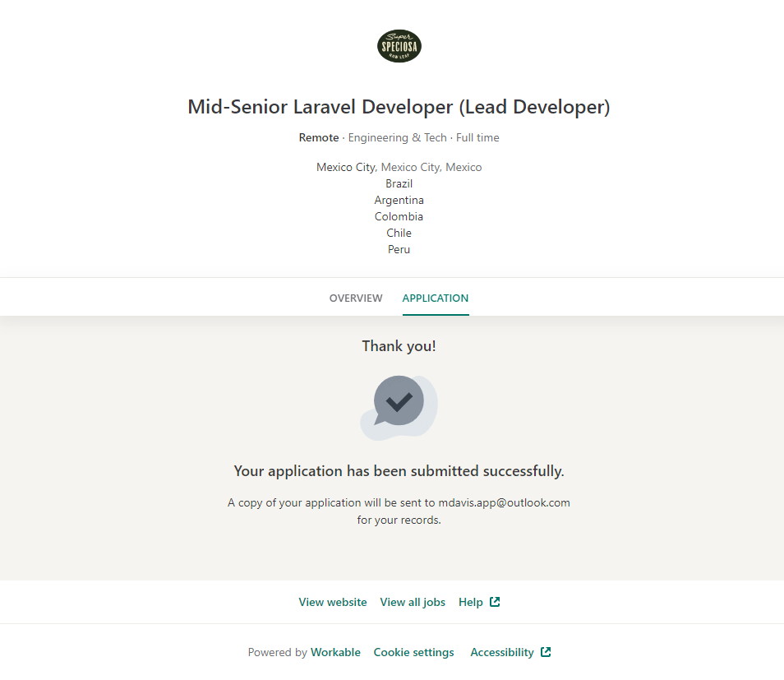Open Cookie settings
The image size is (784, 680).
pos(413,652)
